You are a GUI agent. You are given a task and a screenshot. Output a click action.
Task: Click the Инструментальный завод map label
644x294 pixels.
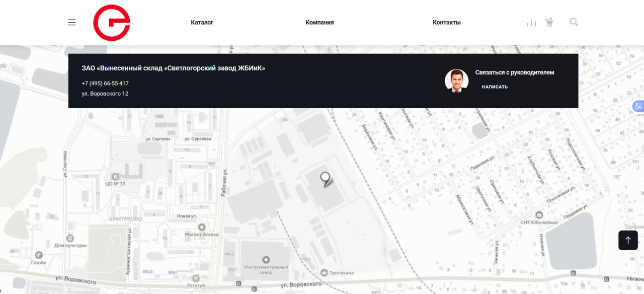266,267
